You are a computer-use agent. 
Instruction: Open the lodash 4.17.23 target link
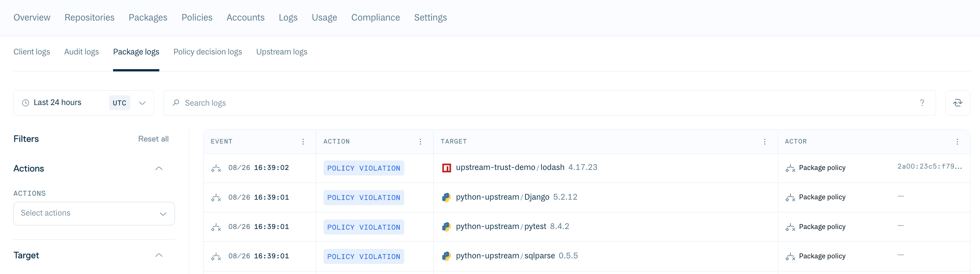[x=526, y=167]
